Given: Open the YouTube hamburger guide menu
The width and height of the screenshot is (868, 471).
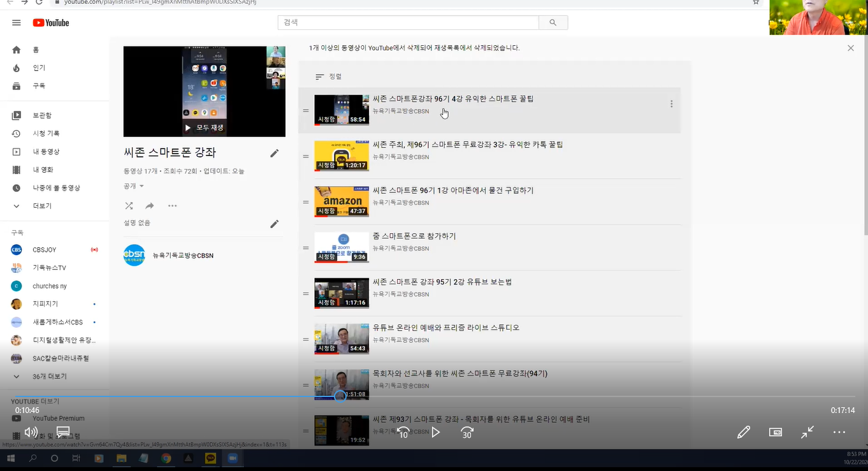Looking at the screenshot, I should pos(17,23).
